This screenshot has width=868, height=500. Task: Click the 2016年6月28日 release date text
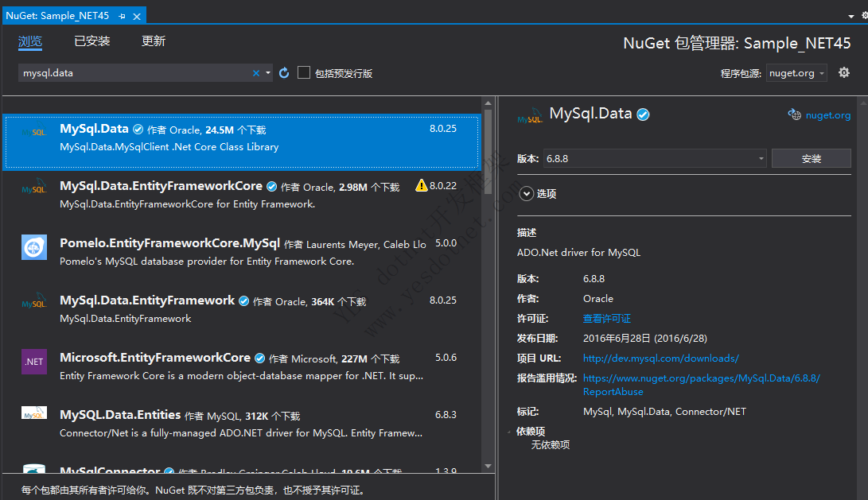[x=645, y=339]
